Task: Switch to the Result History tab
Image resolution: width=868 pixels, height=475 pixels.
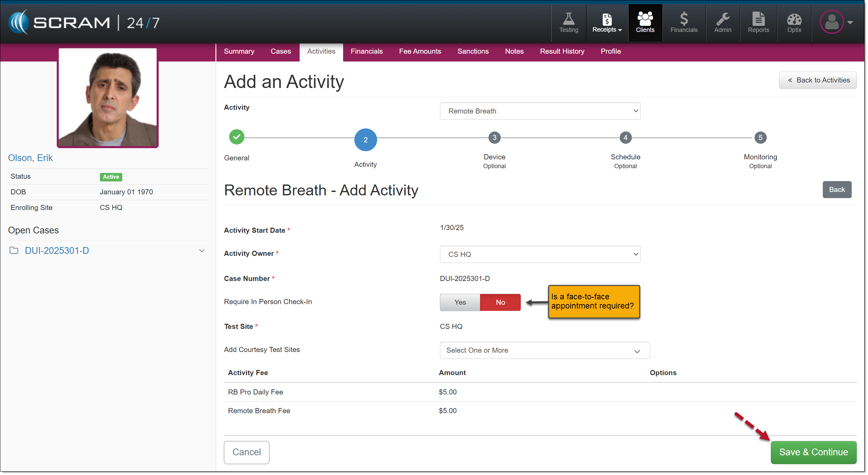Action: (562, 51)
